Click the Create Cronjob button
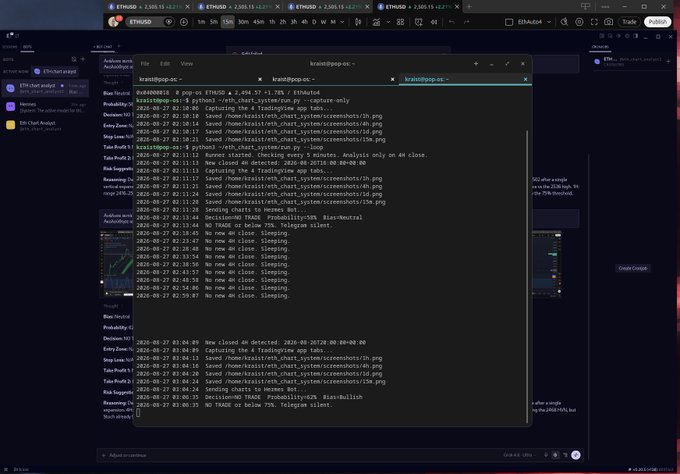Image resolution: width=680 pixels, height=474 pixels. click(633, 268)
